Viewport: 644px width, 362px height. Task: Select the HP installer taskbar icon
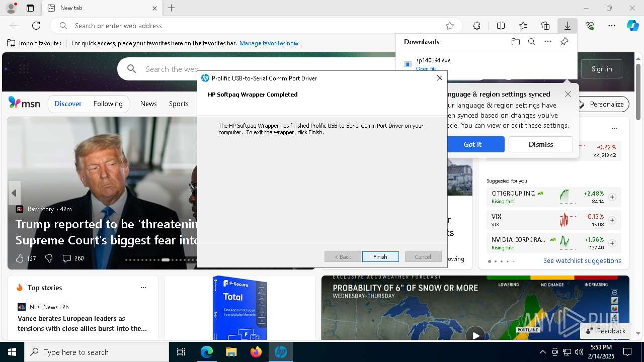pos(281,352)
